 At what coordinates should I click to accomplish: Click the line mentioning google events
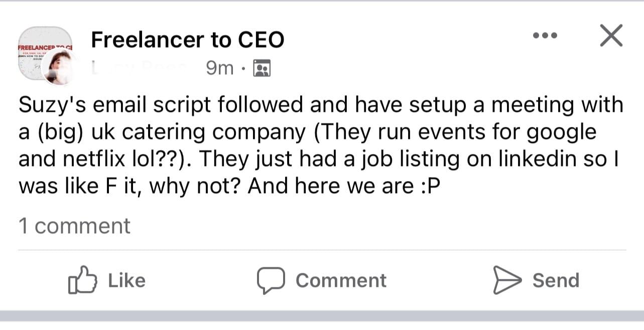tap(307, 132)
